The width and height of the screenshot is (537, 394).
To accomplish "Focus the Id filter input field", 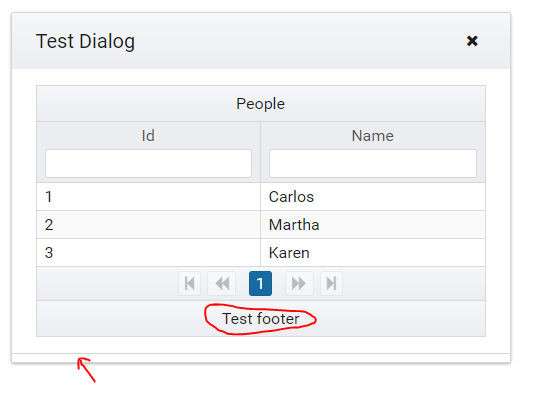I will (x=148, y=163).
